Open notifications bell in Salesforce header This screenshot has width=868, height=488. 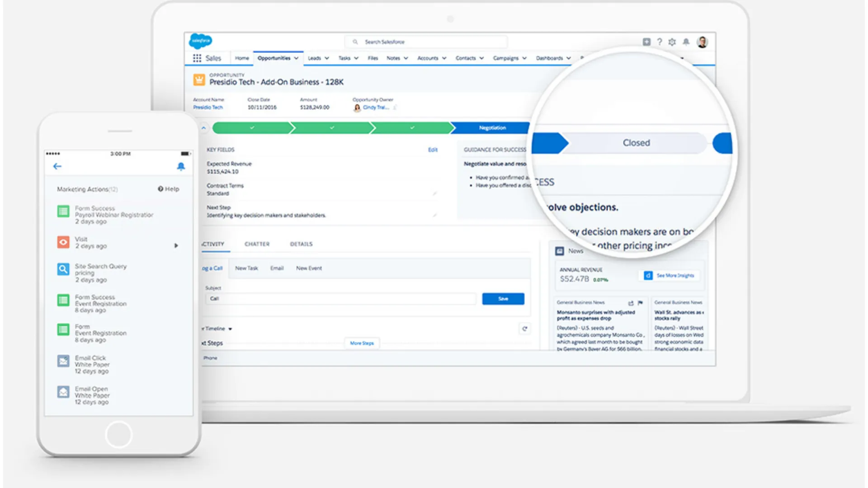686,42
